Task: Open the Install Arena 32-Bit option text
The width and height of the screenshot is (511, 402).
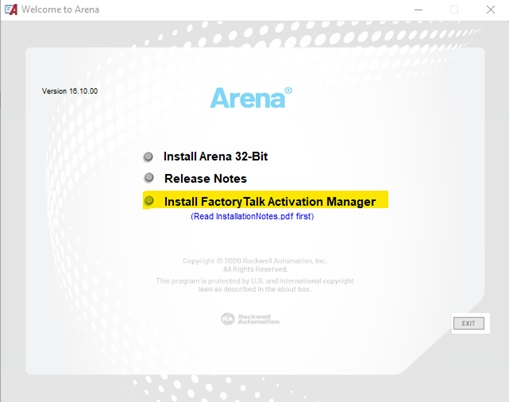Action: pyautogui.click(x=215, y=156)
